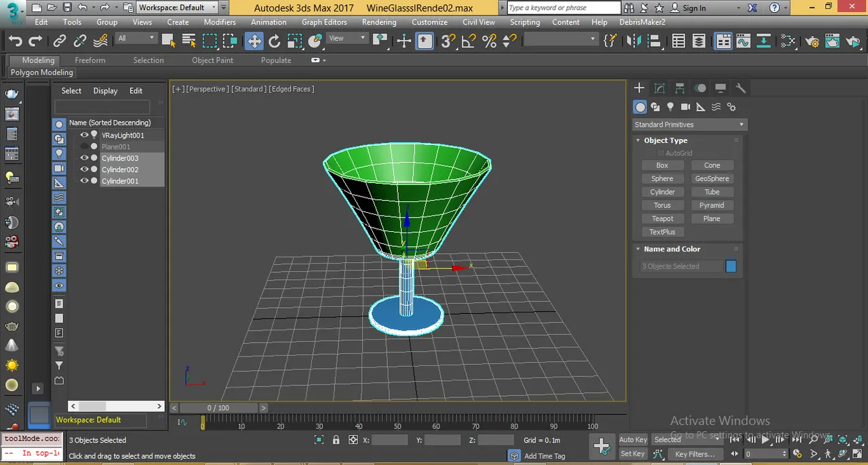Click the time slider showing 0 / 100
This screenshot has width=868, height=465.
click(218, 408)
